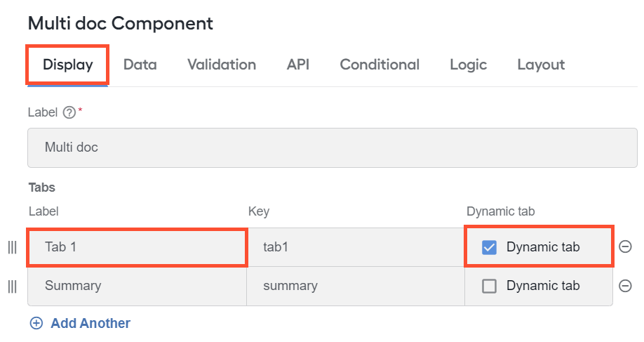Select the Summary label field
Image resolution: width=644 pixels, height=342 pixels.
[x=137, y=286]
